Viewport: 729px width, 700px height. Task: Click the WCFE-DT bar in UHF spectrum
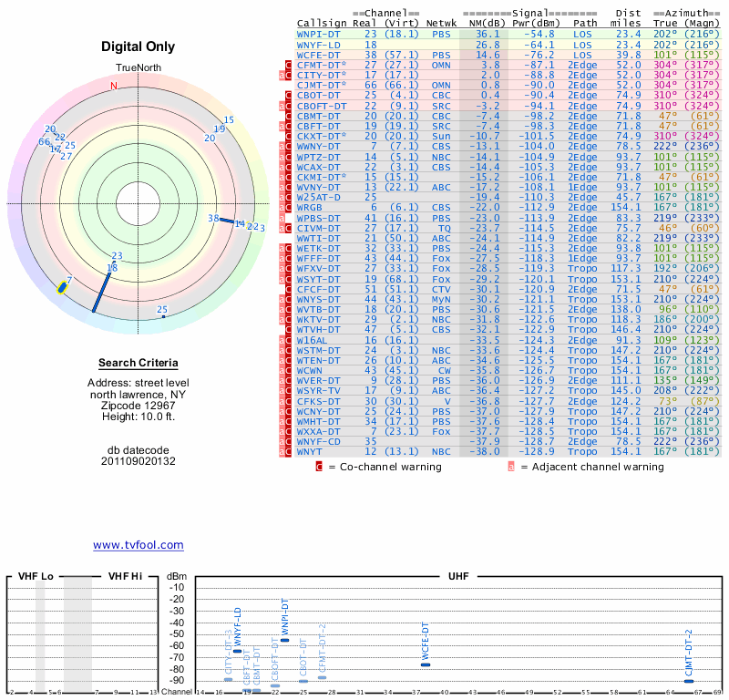click(x=426, y=664)
